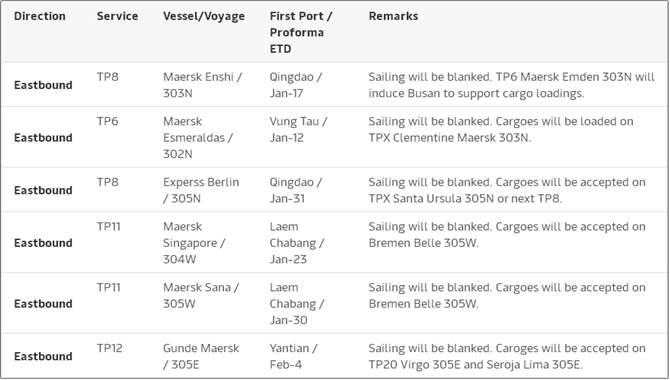The height and width of the screenshot is (380, 670).
Task: Click the Remarks column header
Action: click(393, 16)
